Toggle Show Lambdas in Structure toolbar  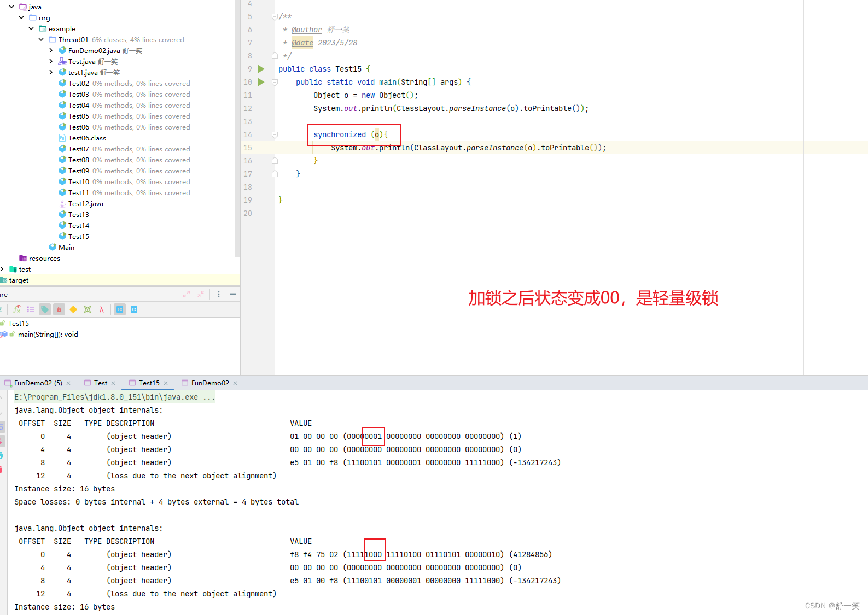point(102,309)
